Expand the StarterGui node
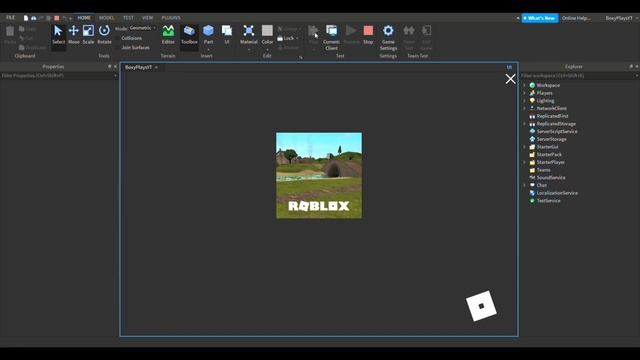 point(524,147)
